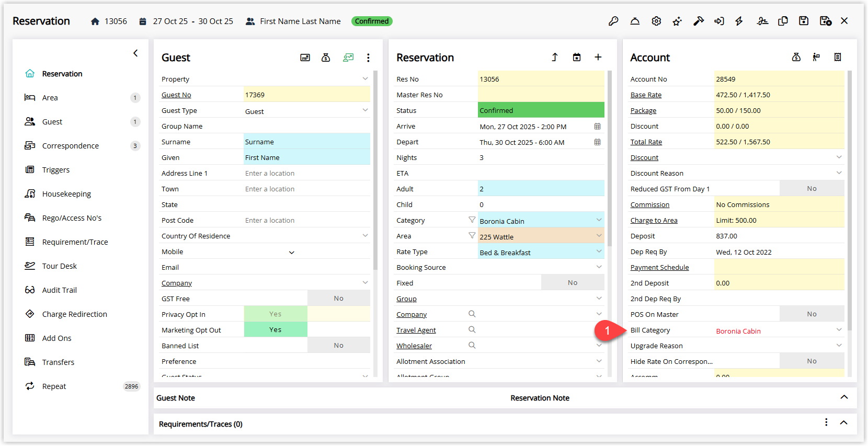868x446 pixels.
Task: Click the floppy disk save icon
Action: 804,21
